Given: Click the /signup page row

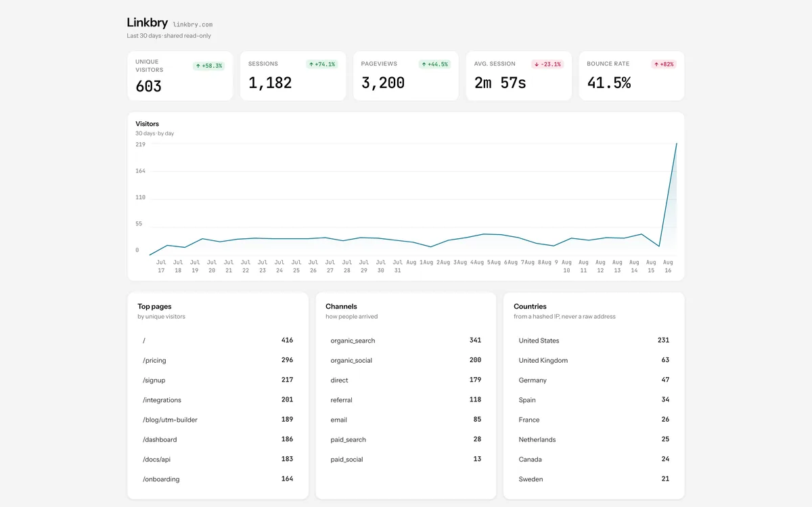Looking at the screenshot, I should click(x=218, y=380).
